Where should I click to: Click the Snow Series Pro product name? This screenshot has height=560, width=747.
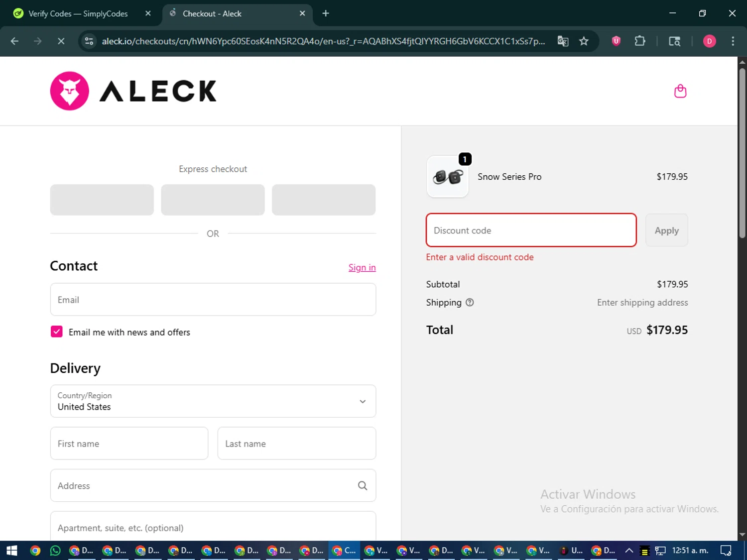tap(509, 177)
